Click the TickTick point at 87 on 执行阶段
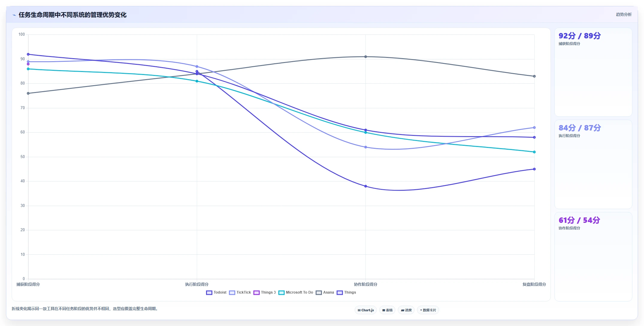644x326 pixels. pyautogui.click(x=197, y=67)
